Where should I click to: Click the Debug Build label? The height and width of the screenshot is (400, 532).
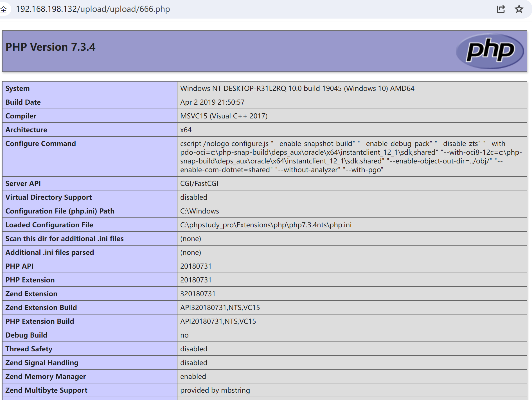point(26,335)
